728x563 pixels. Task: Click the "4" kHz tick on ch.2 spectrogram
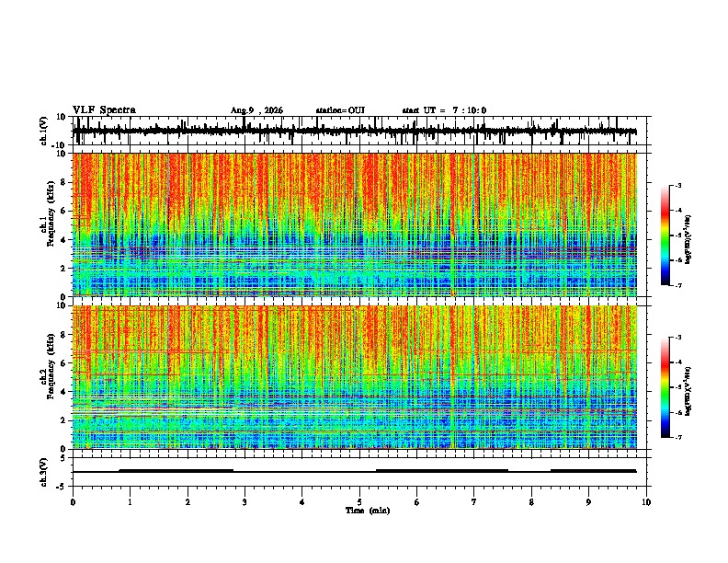point(65,392)
